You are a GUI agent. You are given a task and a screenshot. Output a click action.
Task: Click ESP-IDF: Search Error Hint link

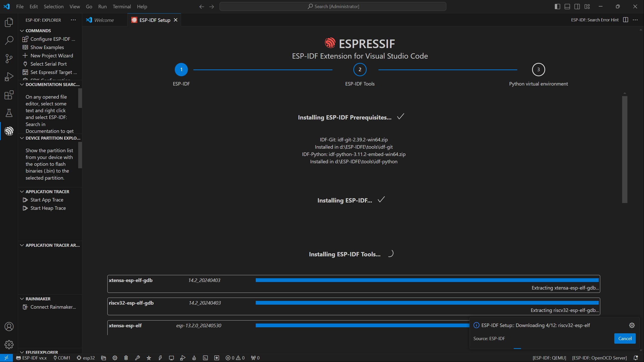pyautogui.click(x=594, y=20)
